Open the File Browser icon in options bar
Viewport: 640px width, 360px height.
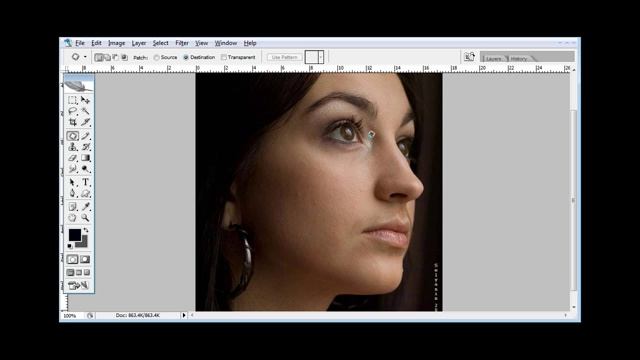[x=469, y=57]
